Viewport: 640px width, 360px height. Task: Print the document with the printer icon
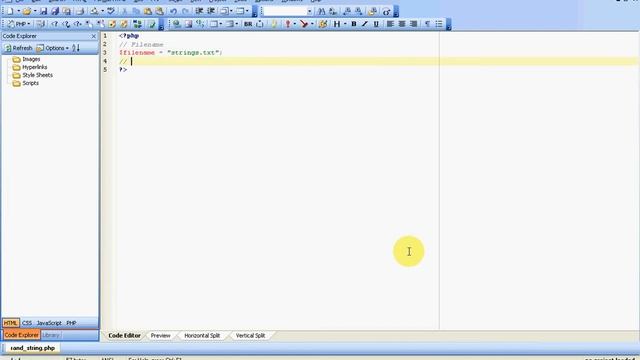[80, 11]
